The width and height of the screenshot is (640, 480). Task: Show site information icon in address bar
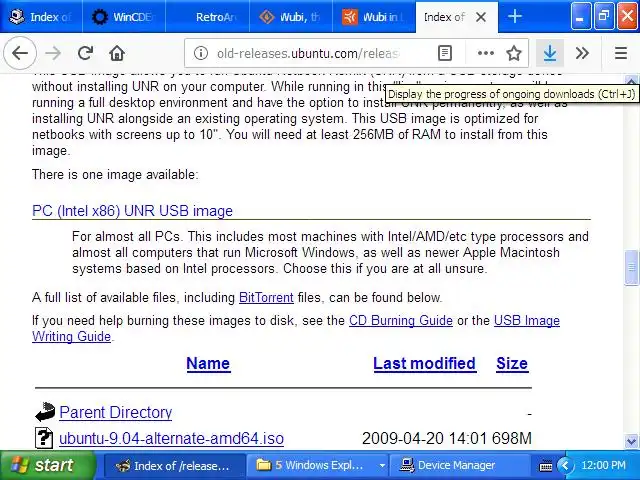tap(200, 53)
